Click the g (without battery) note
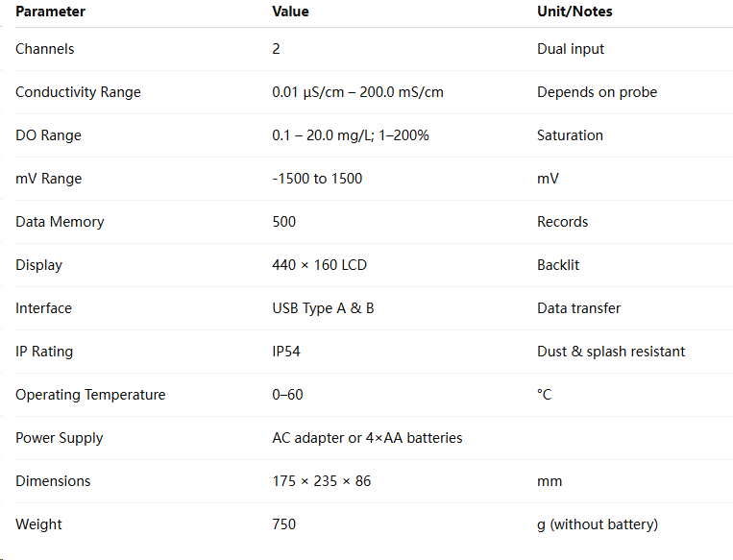733x560 pixels. [x=598, y=524]
